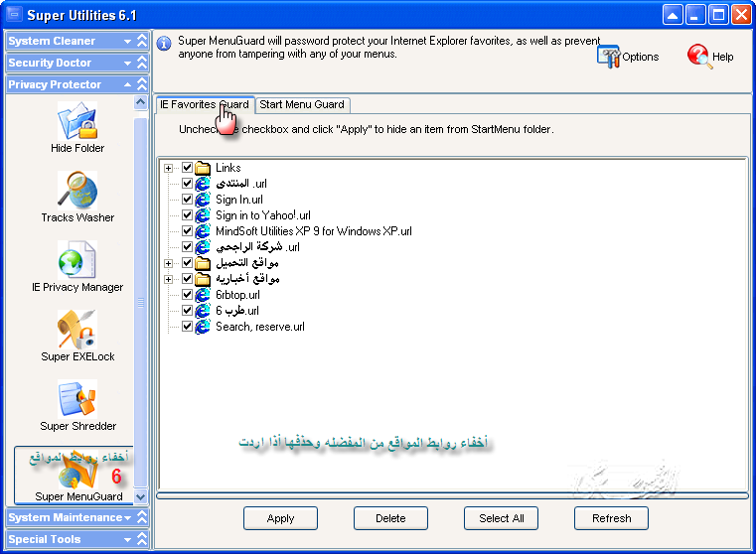Select the Super MenuGuard icon
This screenshot has height=554, width=756.
point(77,470)
